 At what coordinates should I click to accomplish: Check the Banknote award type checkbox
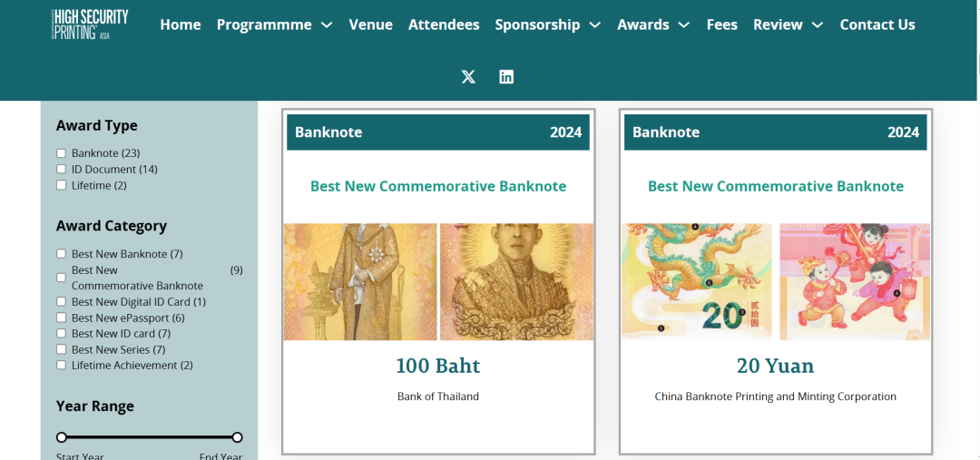tap(62, 153)
